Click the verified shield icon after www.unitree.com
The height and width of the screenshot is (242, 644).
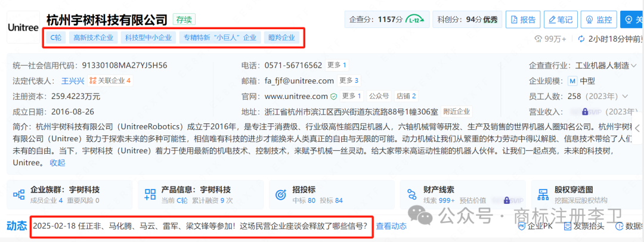click(x=334, y=97)
